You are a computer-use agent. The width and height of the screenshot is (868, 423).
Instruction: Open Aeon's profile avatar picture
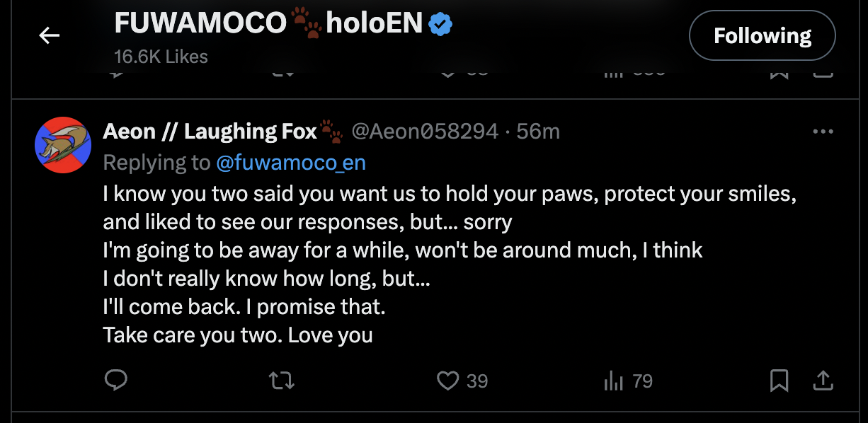(x=62, y=145)
